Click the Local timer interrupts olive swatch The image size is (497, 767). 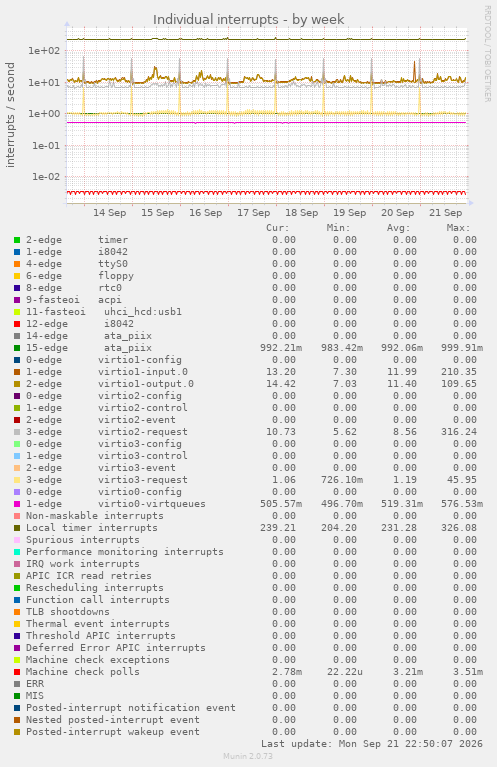17,528
